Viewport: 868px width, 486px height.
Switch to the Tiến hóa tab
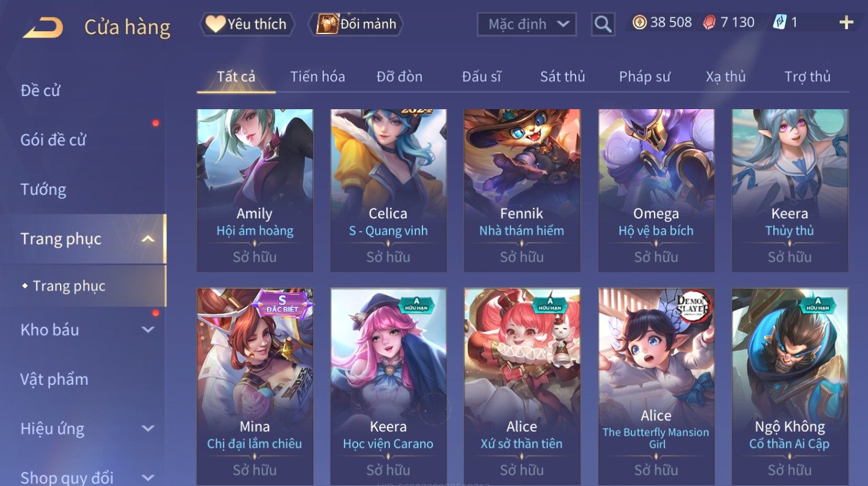tap(317, 76)
